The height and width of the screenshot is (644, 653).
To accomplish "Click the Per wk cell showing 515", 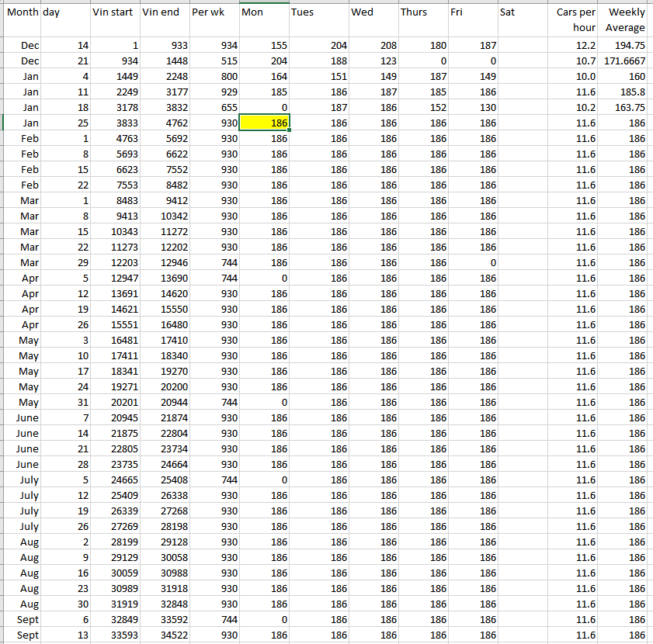I will (x=214, y=61).
